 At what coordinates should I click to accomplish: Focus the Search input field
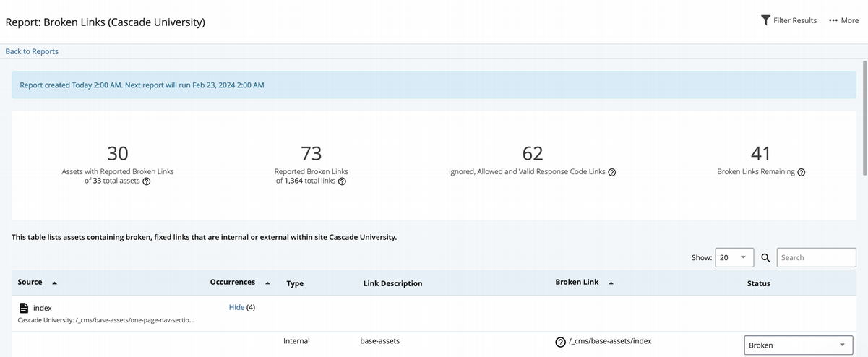817,257
